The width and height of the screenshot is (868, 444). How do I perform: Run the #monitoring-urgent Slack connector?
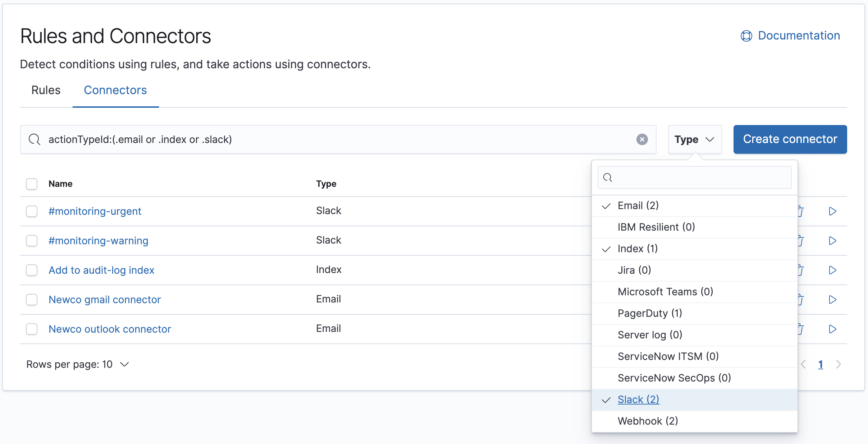point(833,211)
